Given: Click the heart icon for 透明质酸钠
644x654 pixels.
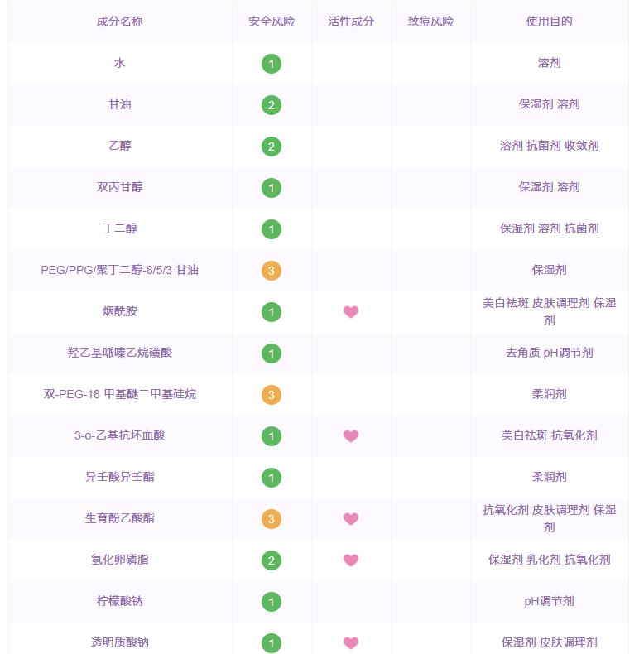Looking at the screenshot, I should [x=351, y=643].
